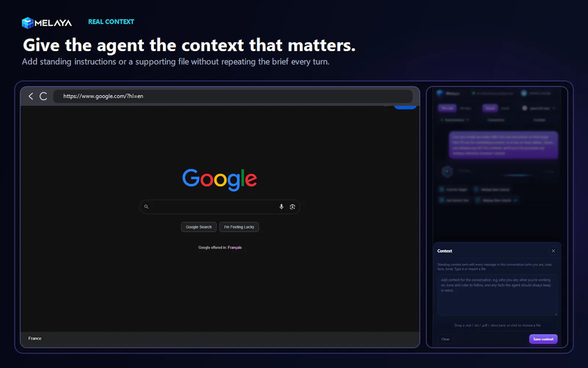
Task: Click the Add context text area
Action: tap(497, 295)
